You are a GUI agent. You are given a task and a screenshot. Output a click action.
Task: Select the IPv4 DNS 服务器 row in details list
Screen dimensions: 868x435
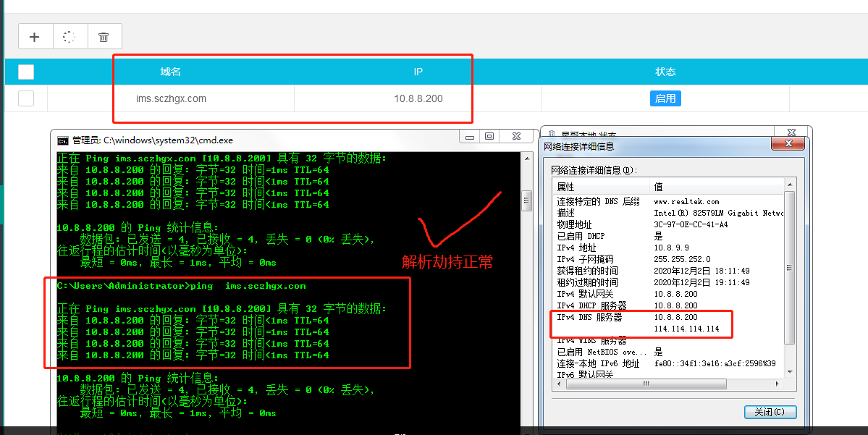[589, 317]
